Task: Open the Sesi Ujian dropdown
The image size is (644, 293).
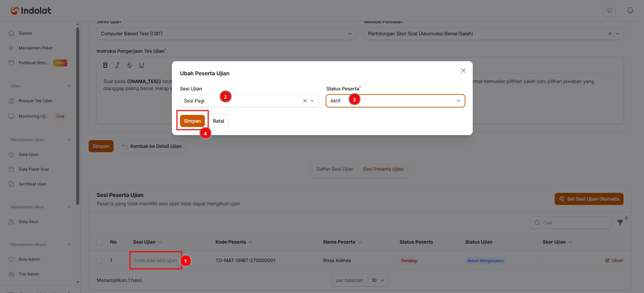Action: [x=249, y=101]
